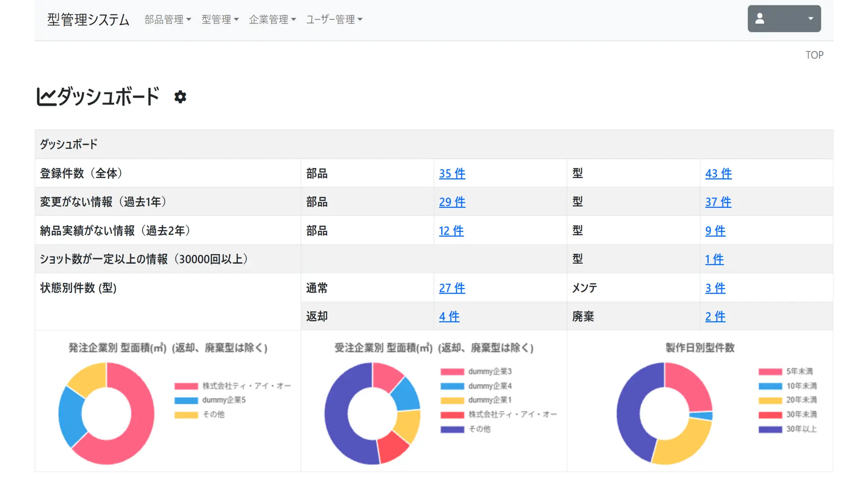Open the ユーザー管理 menu
The height and width of the screenshot is (488, 868).
334,19
